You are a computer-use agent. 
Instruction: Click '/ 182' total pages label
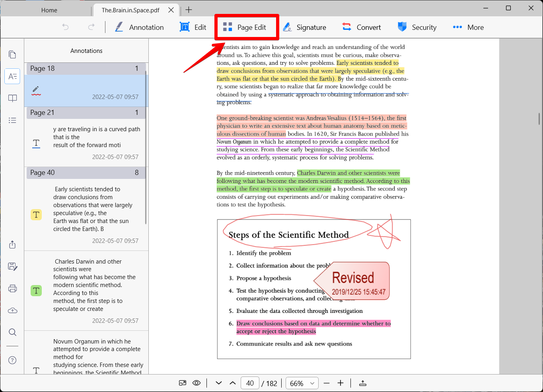[269, 383]
